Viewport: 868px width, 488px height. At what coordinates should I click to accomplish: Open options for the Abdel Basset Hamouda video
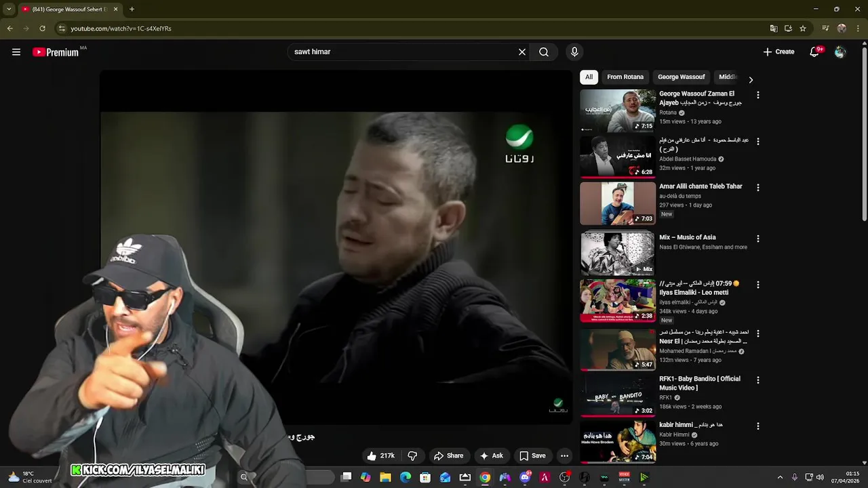point(758,142)
